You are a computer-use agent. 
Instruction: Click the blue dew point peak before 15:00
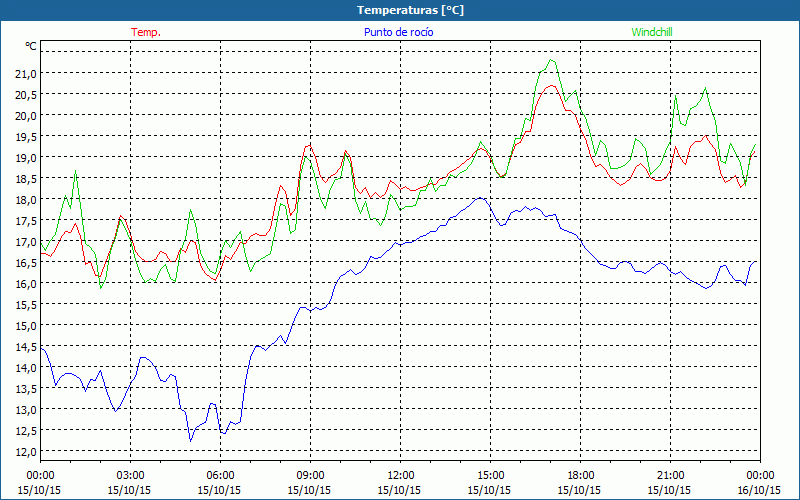click(480, 198)
